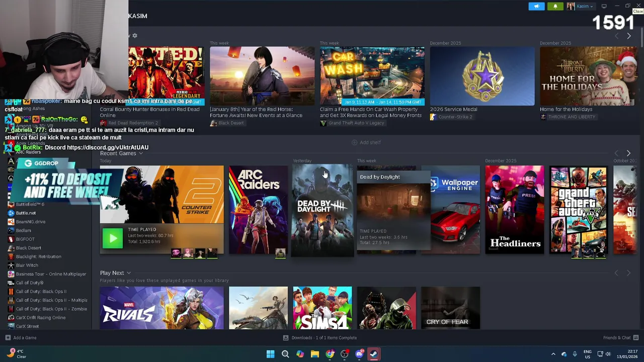The width and height of the screenshot is (644, 362).
Task: Open Friends & Chat
Action: click(x=621, y=338)
